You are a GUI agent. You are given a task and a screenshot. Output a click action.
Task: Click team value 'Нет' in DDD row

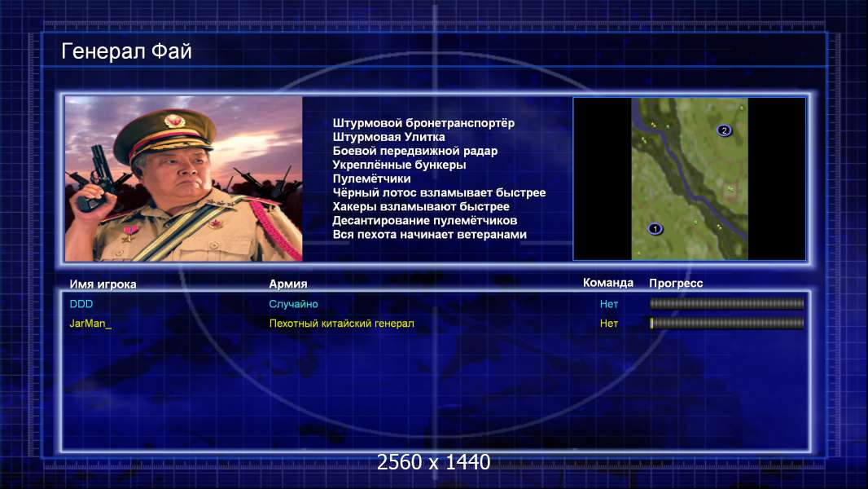click(609, 304)
